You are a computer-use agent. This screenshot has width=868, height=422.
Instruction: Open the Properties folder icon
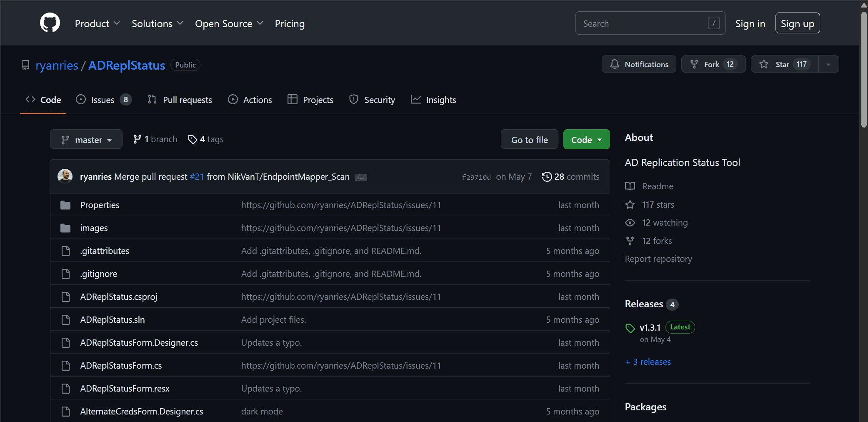click(x=65, y=205)
